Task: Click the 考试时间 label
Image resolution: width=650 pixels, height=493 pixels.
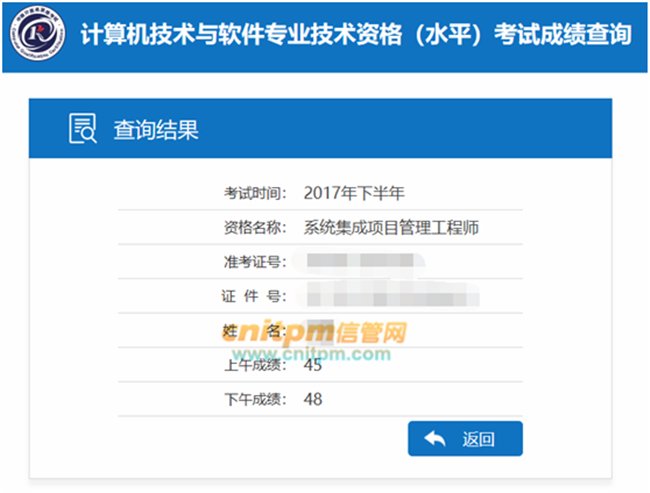Action: point(256,193)
